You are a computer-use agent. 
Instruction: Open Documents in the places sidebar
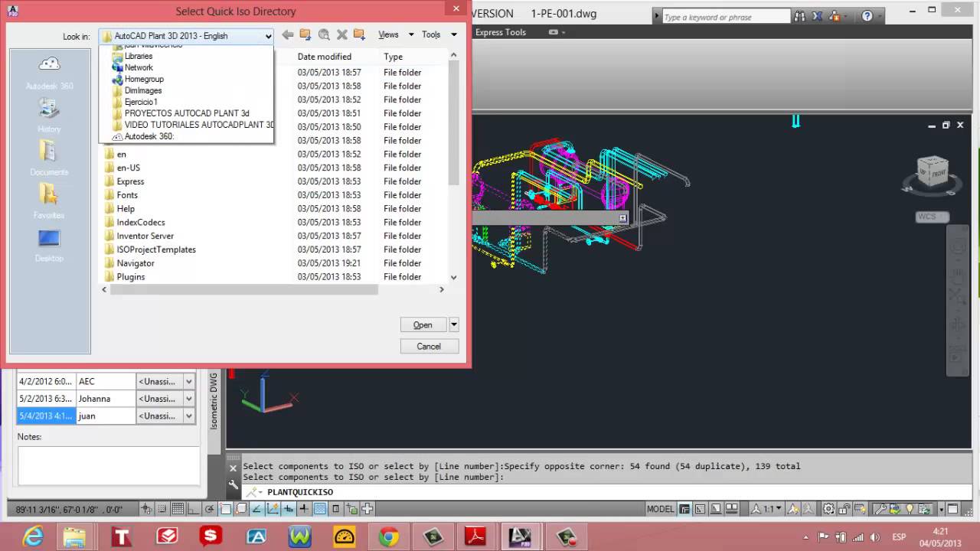click(x=49, y=159)
